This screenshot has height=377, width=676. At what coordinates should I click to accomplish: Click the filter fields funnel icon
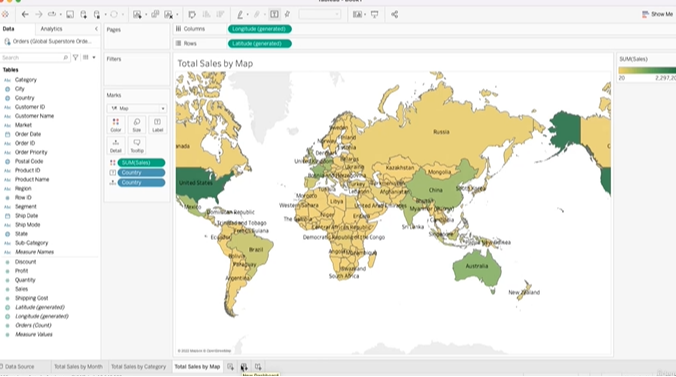pos(75,57)
